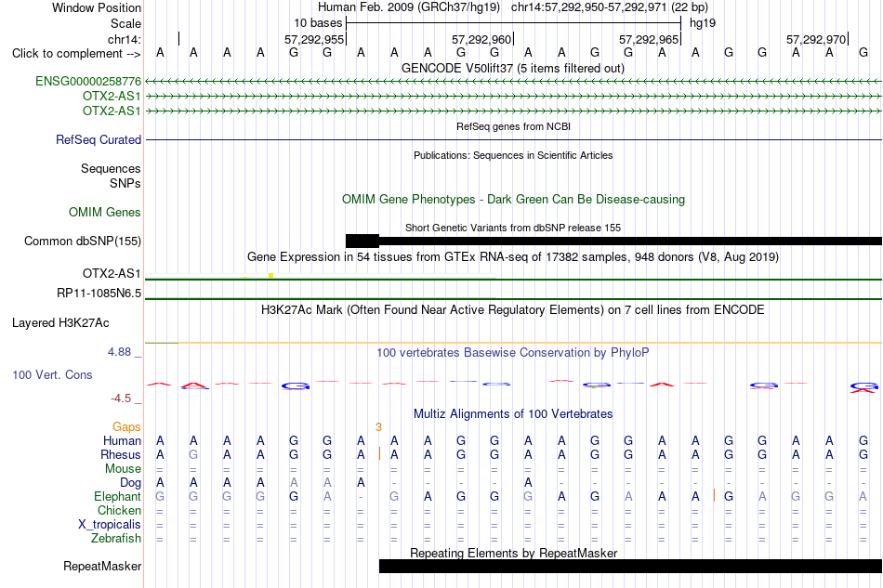Click the Common dbSNP(155) track label
The width and height of the screenshot is (883, 588).
point(82,241)
